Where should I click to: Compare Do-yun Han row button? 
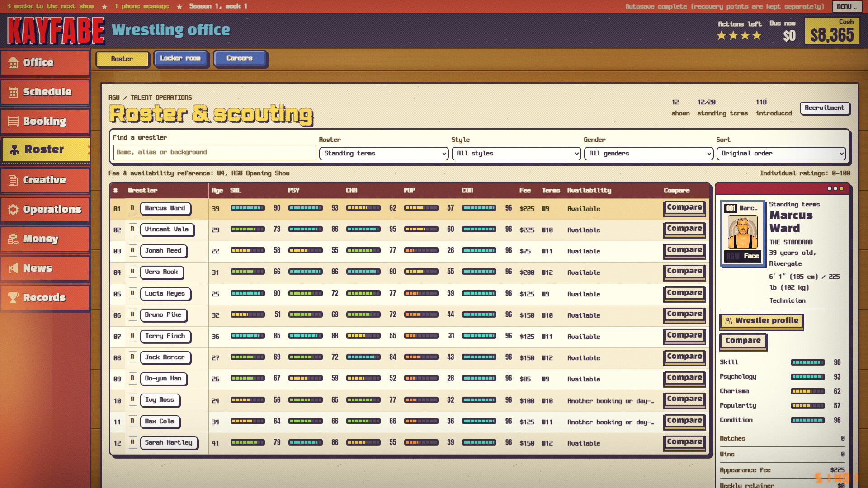click(x=684, y=378)
